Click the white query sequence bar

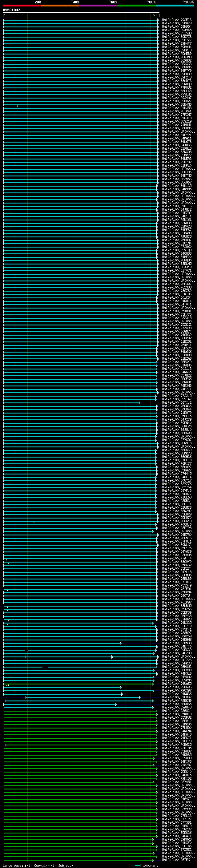pyautogui.click(x=81, y=12)
